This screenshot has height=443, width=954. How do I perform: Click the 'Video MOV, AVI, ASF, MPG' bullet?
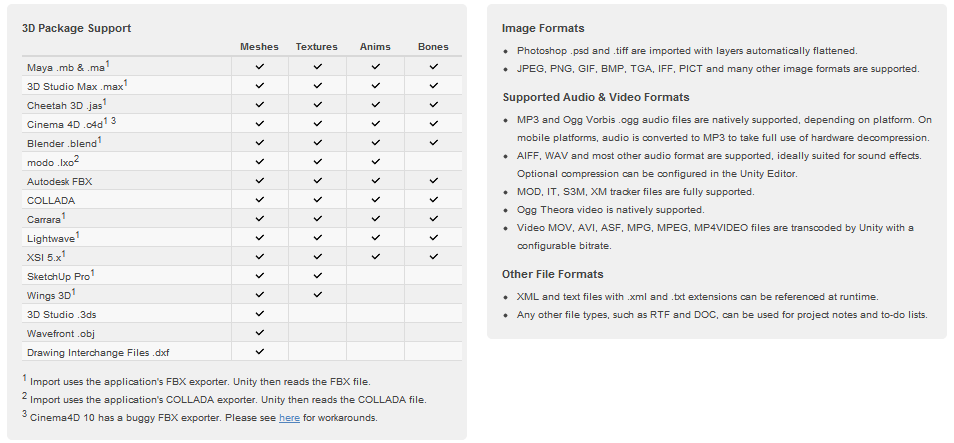coord(716,237)
